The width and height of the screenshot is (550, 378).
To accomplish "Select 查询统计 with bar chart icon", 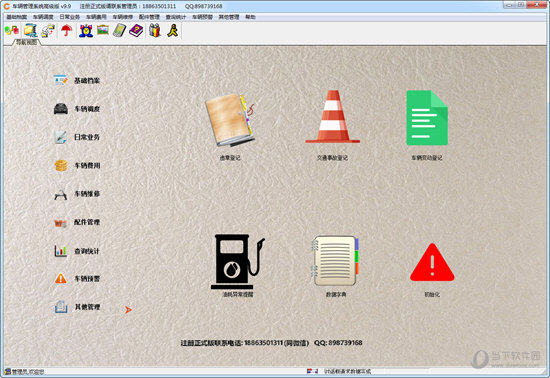I will pyautogui.click(x=77, y=251).
